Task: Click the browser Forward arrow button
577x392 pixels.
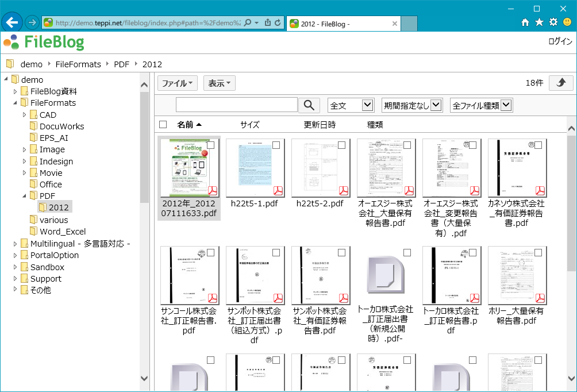Action: (x=32, y=23)
